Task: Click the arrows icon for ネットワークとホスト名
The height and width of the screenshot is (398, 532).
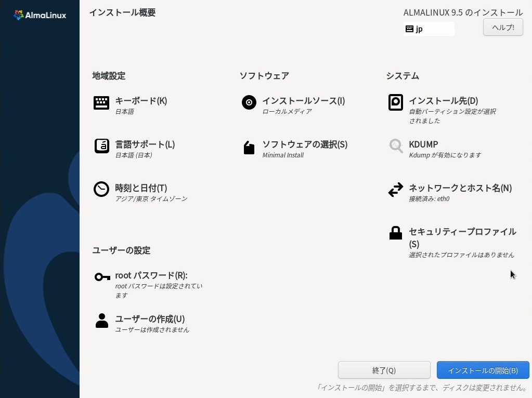Action: pyautogui.click(x=396, y=190)
